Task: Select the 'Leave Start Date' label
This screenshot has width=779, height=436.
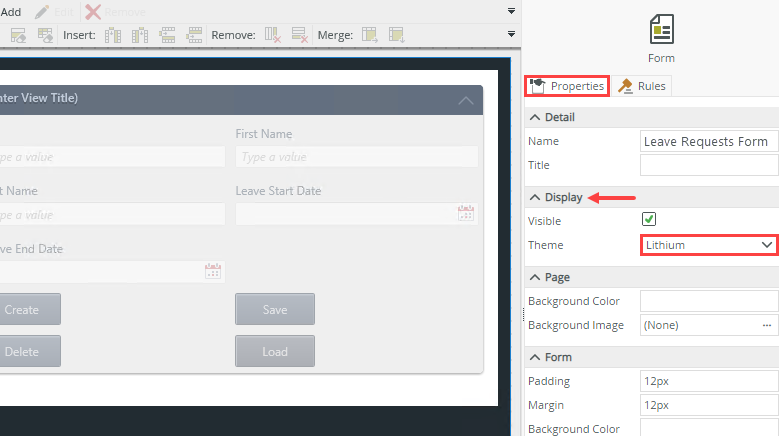Action: (278, 191)
